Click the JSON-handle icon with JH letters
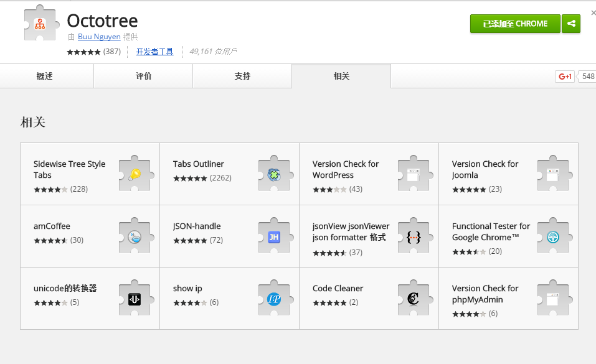596x364 pixels. 275,235
